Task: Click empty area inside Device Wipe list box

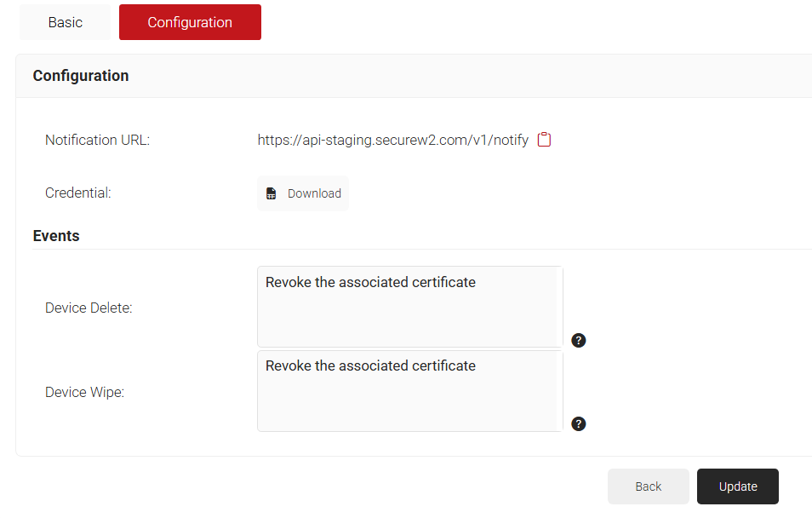Action: pos(409,406)
